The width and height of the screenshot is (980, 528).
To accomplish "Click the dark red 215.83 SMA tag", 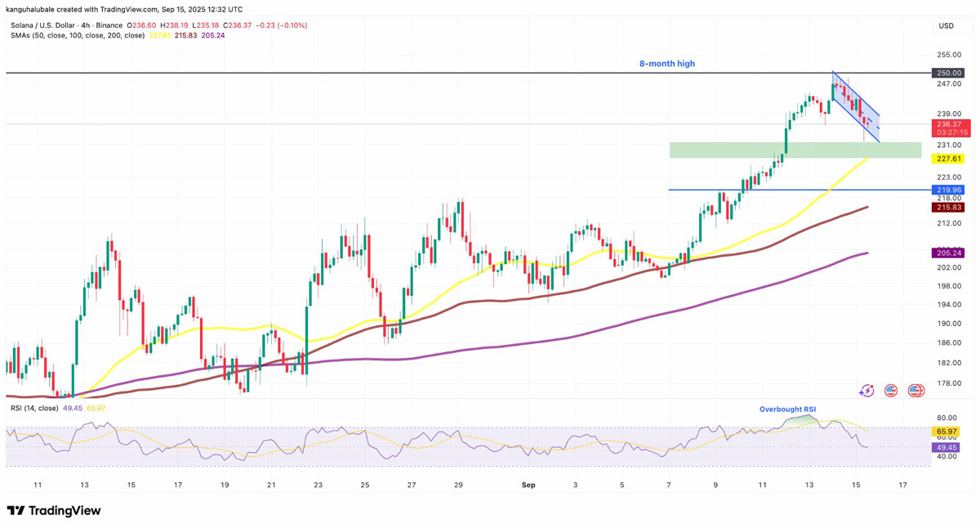I will tap(949, 208).
